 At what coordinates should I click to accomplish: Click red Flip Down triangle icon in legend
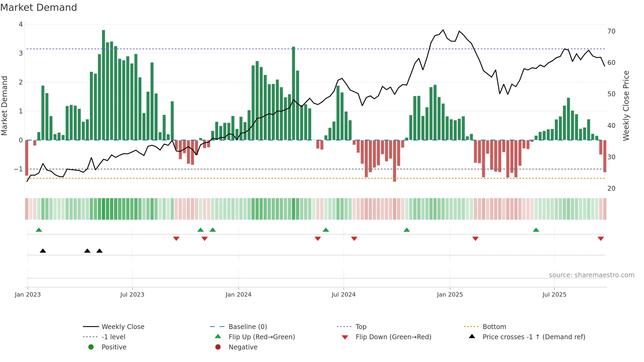click(345, 337)
